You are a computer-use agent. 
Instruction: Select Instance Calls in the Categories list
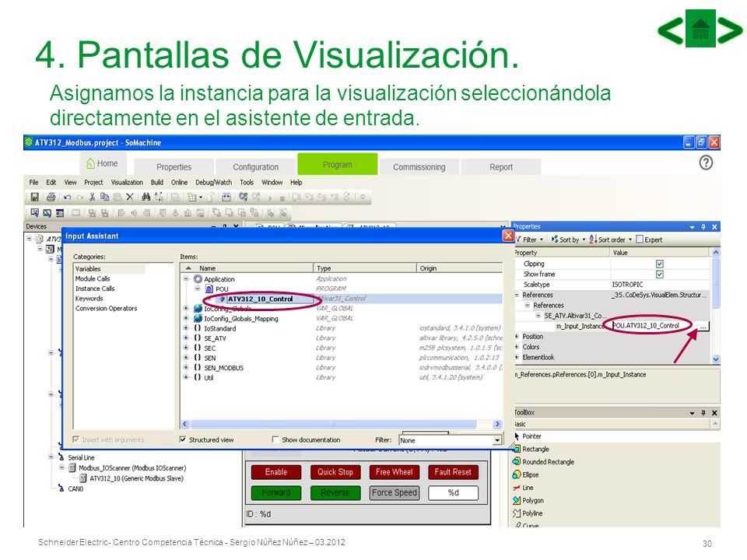[x=95, y=289]
